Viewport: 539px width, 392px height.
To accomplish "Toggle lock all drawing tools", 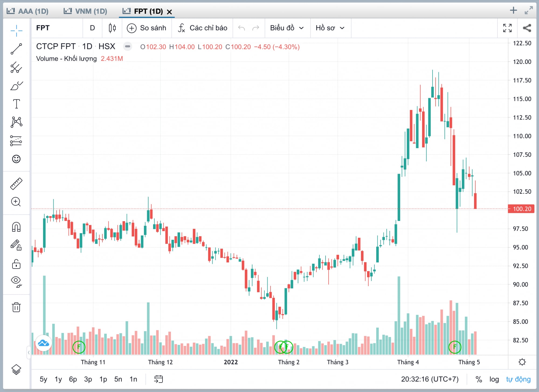I will pyautogui.click(x=16, y=264).
